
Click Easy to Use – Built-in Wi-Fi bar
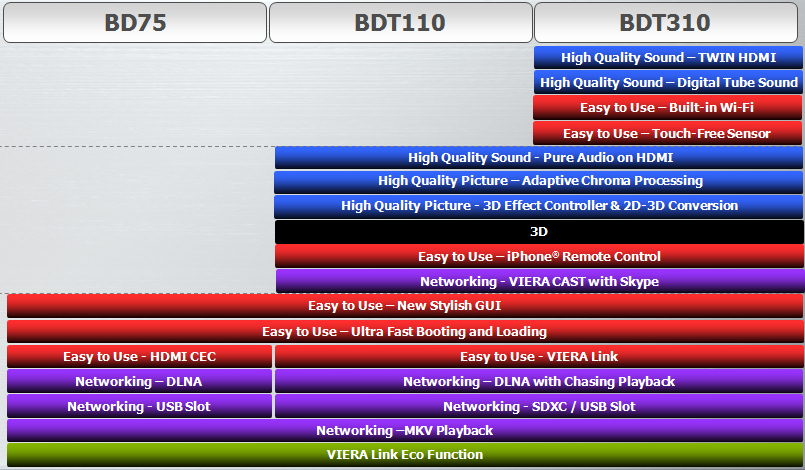pos(667,107)
